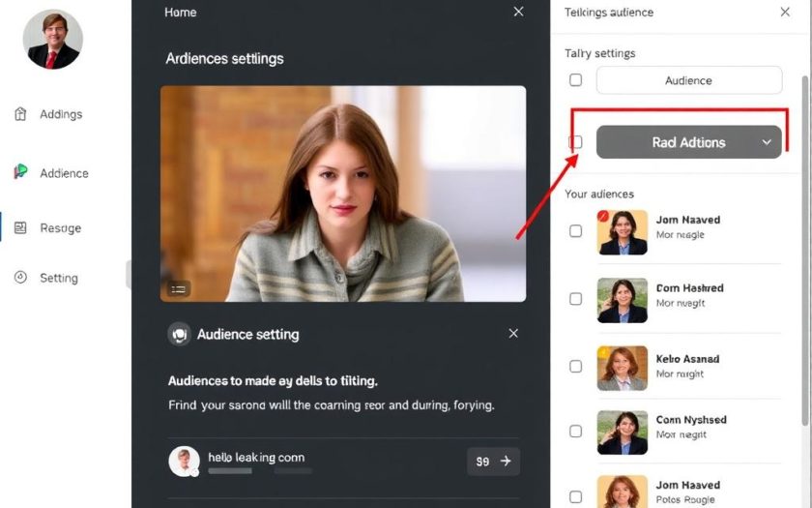This screenshot has width=812, height=508.
Task: Click the hello leaking conn avatar
Action: point(184,461)
